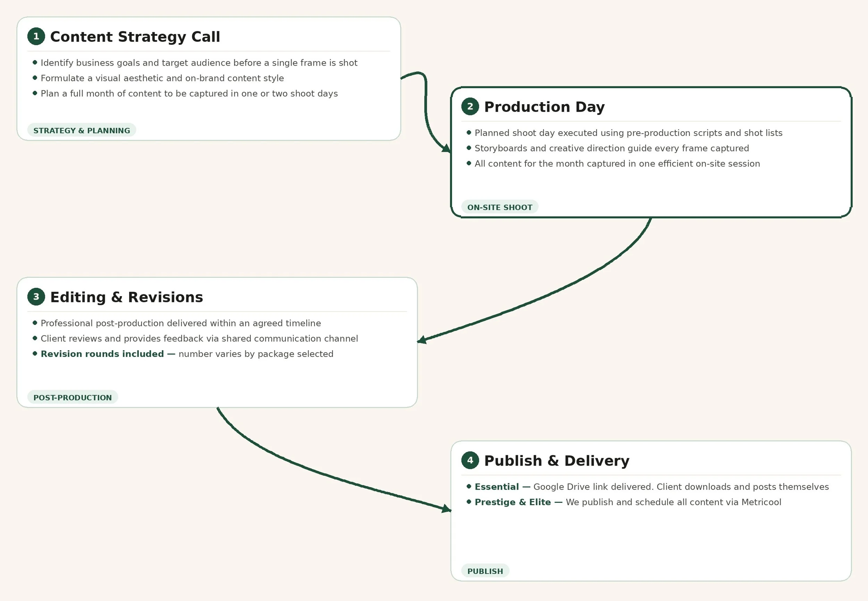This screenshot has width=868, height=601.
Task: Click bold 'Prestige & Elite' label
Action: coord(512,502)
